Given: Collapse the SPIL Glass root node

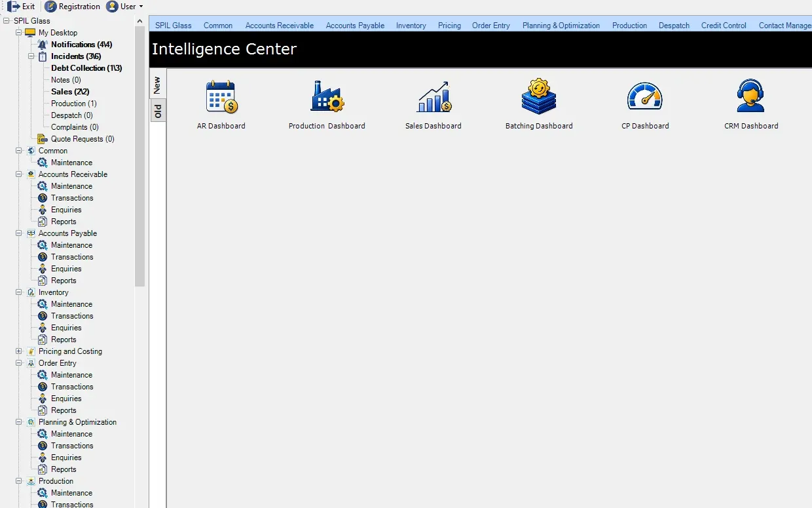Looking at the screenshot, I should [7, 21].
